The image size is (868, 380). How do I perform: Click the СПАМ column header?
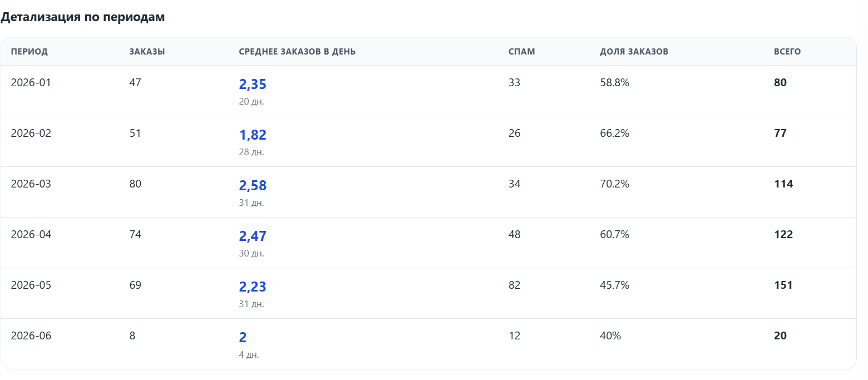tap(522, 52)
